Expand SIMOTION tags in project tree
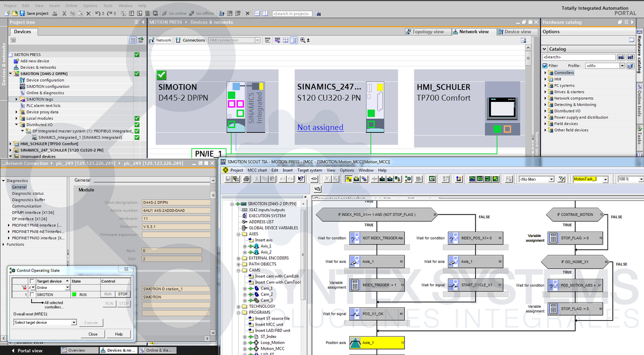 point(16,99)
